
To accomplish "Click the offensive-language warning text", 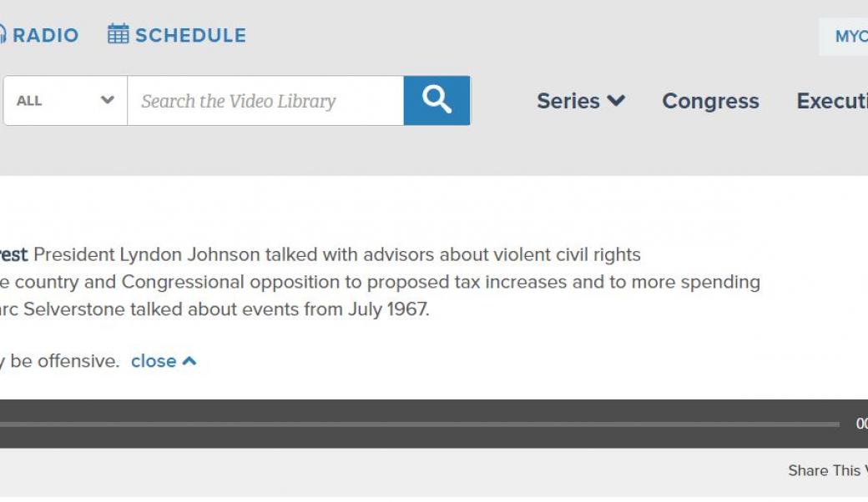I will (60, 361).
